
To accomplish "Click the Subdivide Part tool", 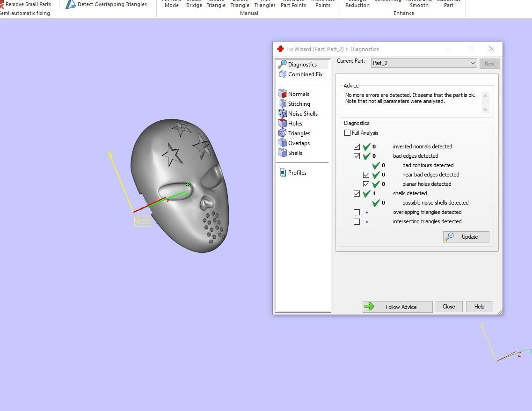I will (449, 3).
